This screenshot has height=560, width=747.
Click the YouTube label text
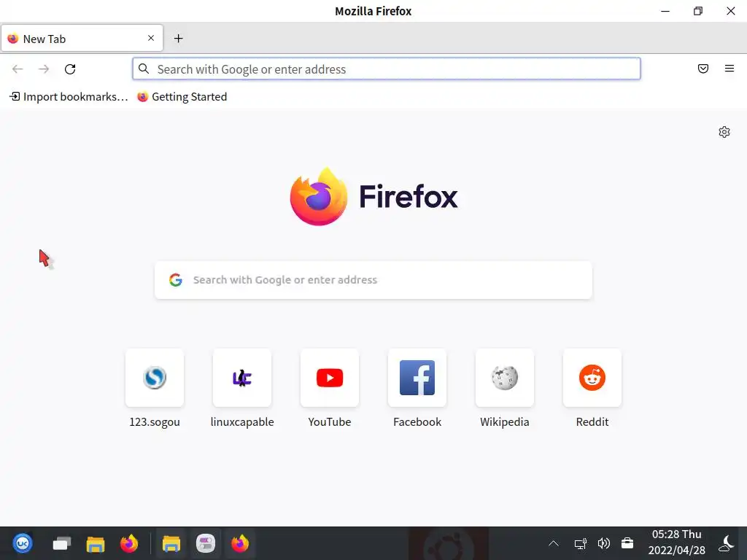pyautogui.click(x=330, y=422)
